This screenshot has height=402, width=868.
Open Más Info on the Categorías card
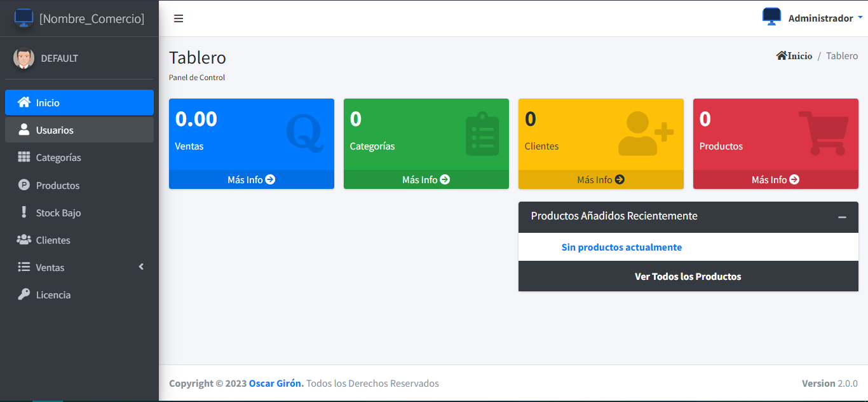(426, 180)
